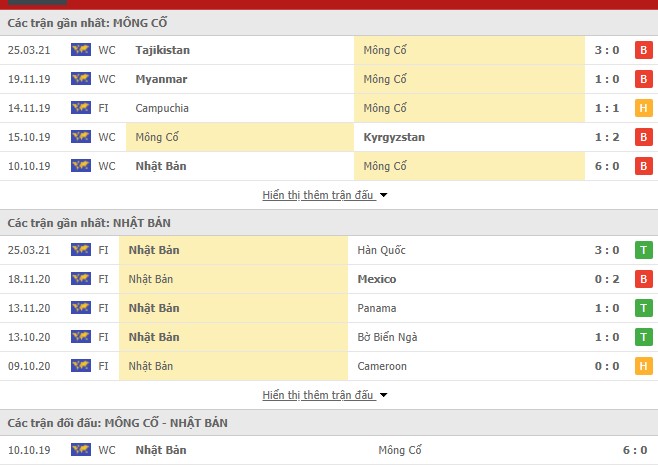Click the green T badge for the Hàn Quốc match
The width and height of the screenshot is (658, 466).
644,250
